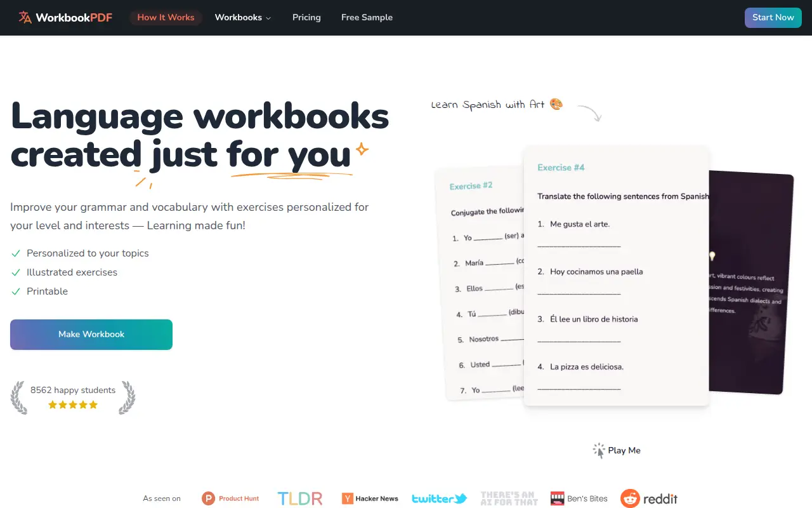This screenshot has width=812, height=508.
Task: Open the Ben's Bites logo
Action: 579,498
